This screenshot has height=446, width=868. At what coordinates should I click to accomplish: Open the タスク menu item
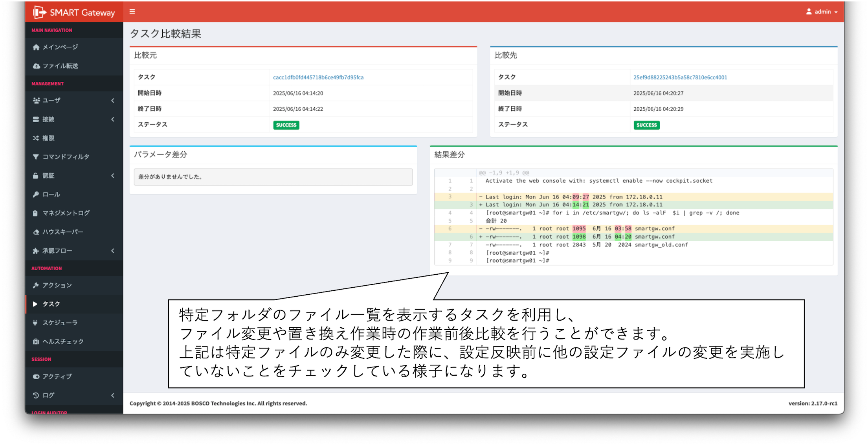tap(51, 304)
